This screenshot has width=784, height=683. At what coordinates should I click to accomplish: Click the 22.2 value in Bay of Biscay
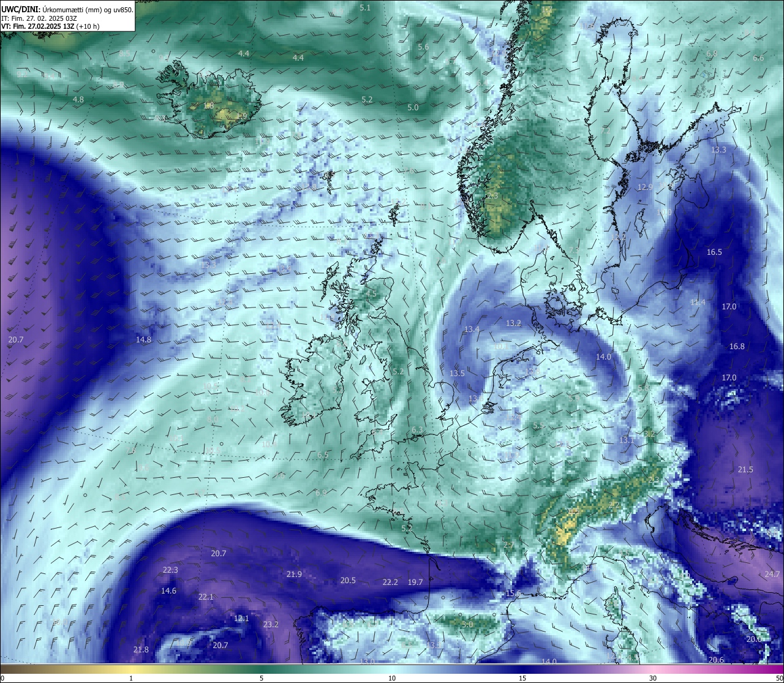(x=390, y=582)
